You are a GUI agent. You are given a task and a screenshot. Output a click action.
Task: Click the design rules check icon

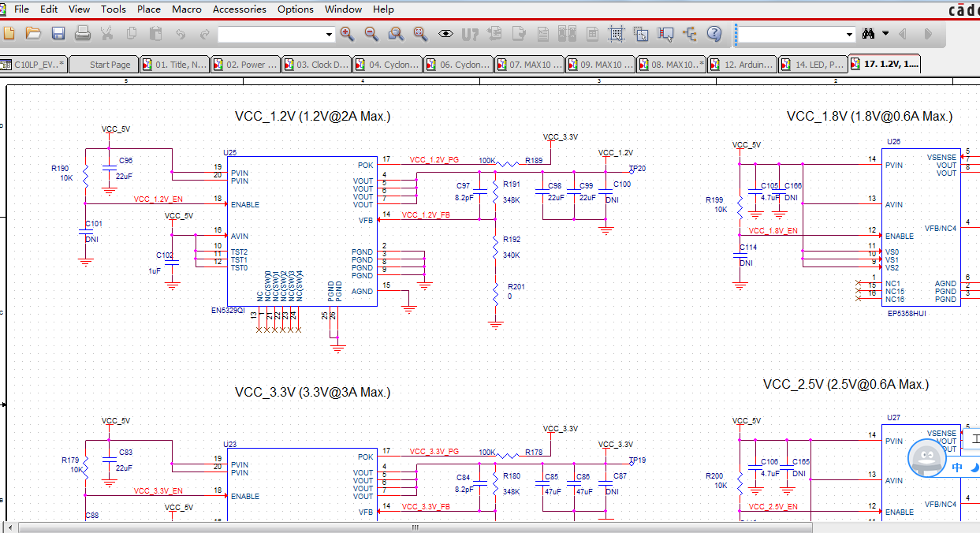coord(519,34)
